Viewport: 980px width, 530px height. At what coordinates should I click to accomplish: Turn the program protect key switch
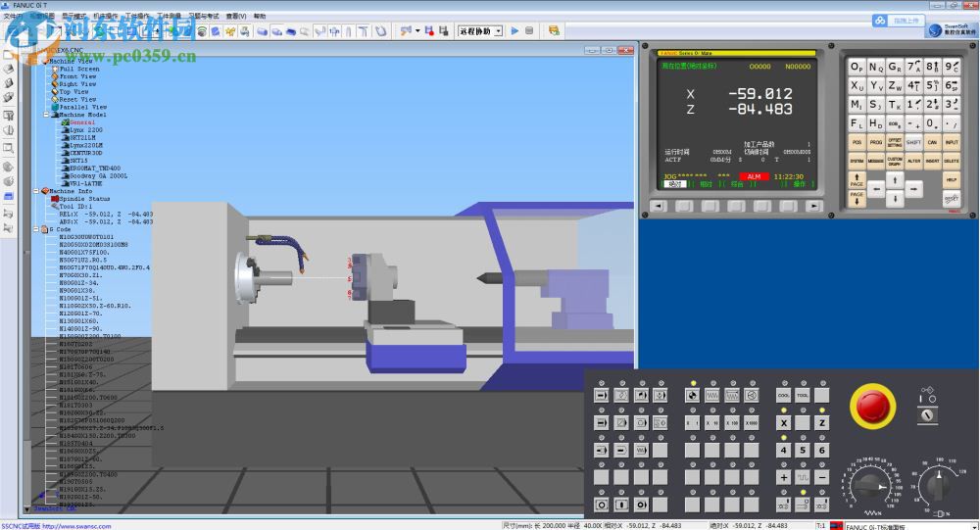coord(927,415)
